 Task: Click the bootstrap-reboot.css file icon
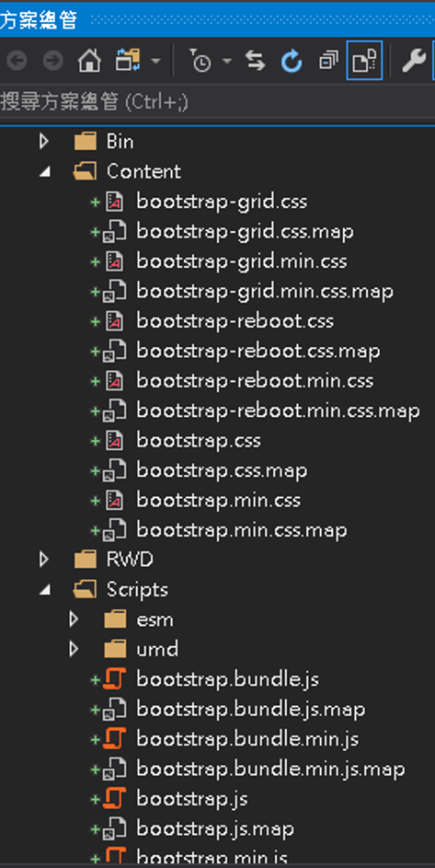click(x=114, y=321)
